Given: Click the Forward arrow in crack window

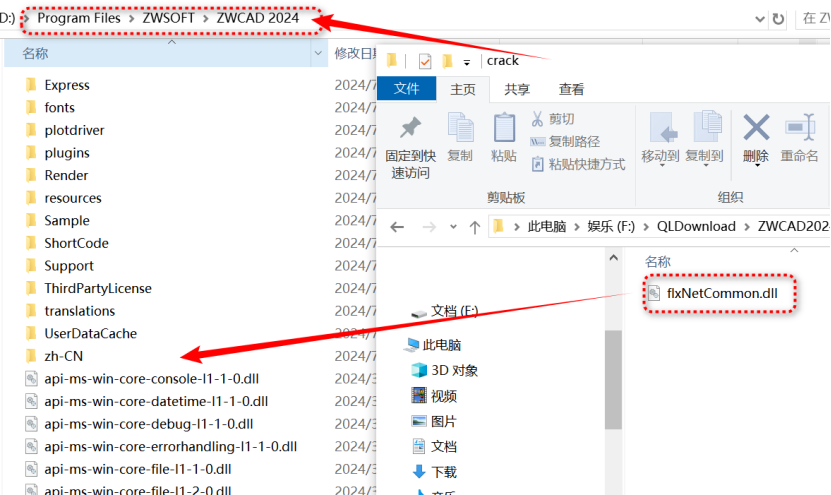Looking at the screenshot, I should click(x=429, y=227).
